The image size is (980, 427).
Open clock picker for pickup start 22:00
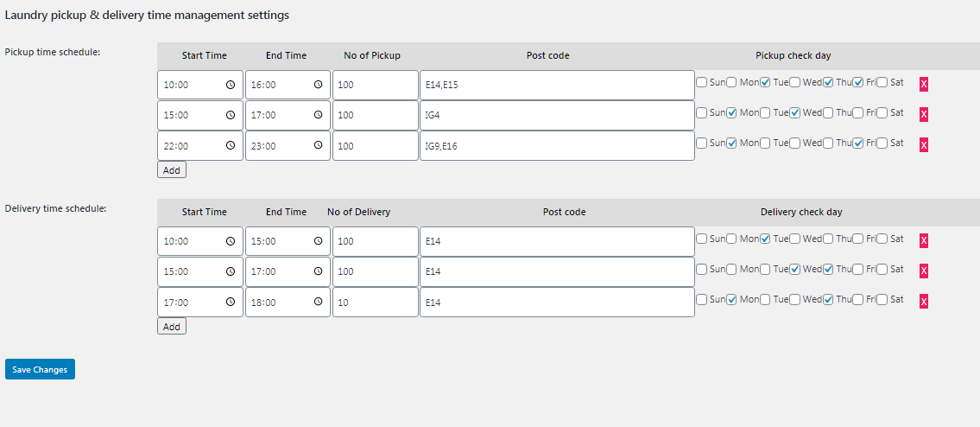pyautogui.click(x=231, y=146)
